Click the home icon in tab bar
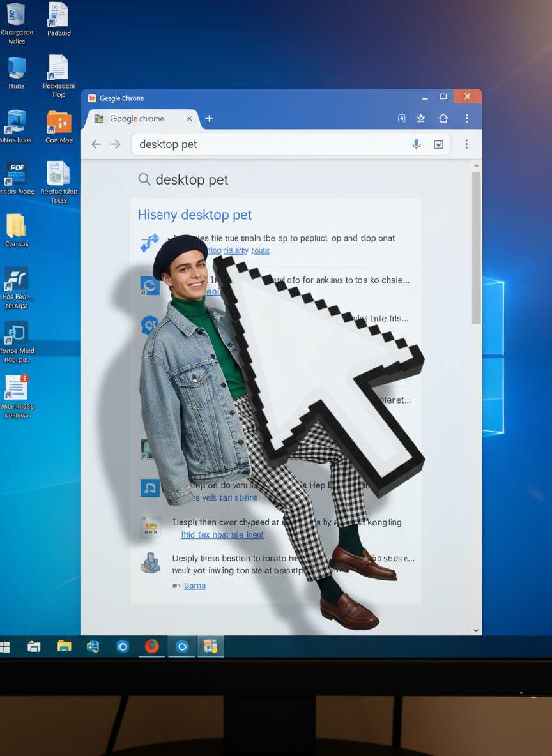This screenshot has height=756, width=552. point(443,118)
